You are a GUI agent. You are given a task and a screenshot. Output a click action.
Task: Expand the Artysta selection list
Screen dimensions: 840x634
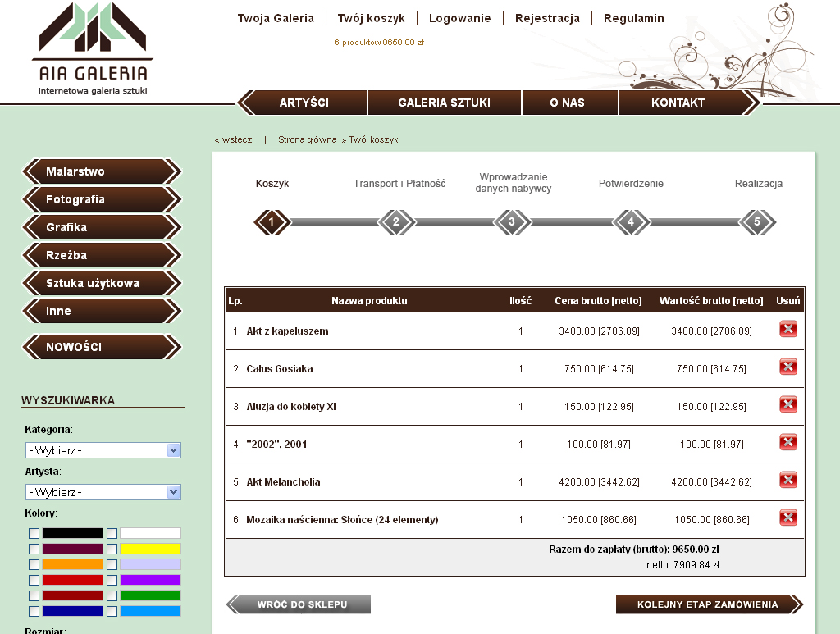[x=103, y=492]
